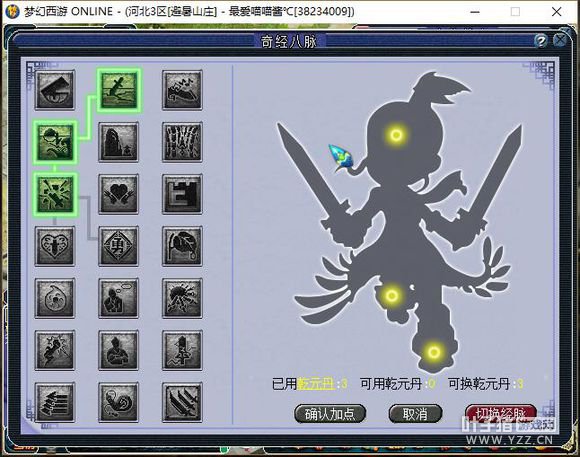Image resolution: width=580 pixels, height=457 pixels.
Task: Click the spider burst skill icon
Action: coord(182,298)
